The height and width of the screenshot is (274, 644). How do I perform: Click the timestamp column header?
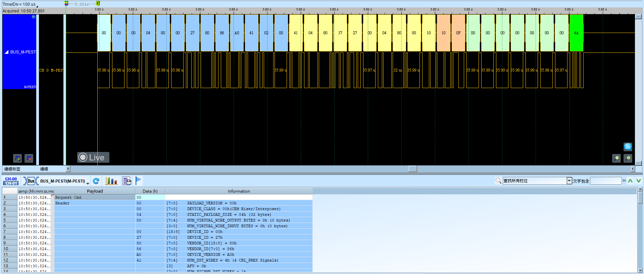point(36,191)
